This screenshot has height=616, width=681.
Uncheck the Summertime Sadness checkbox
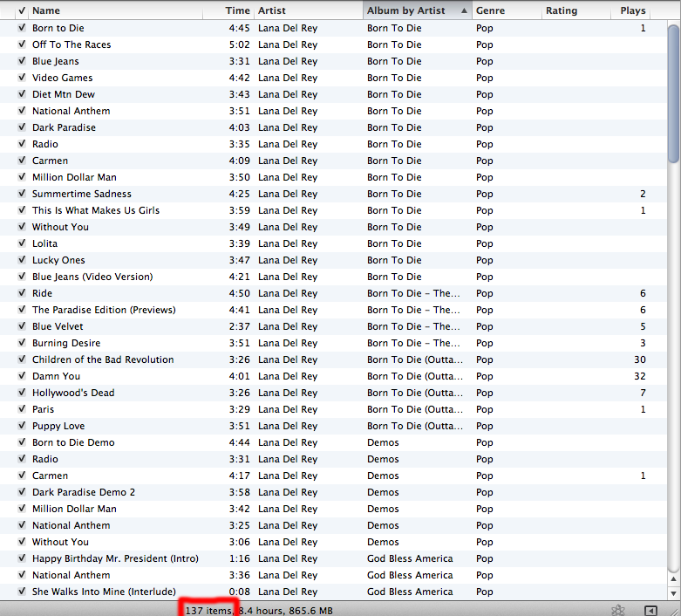pyautogui.click(x=22, y=194)
